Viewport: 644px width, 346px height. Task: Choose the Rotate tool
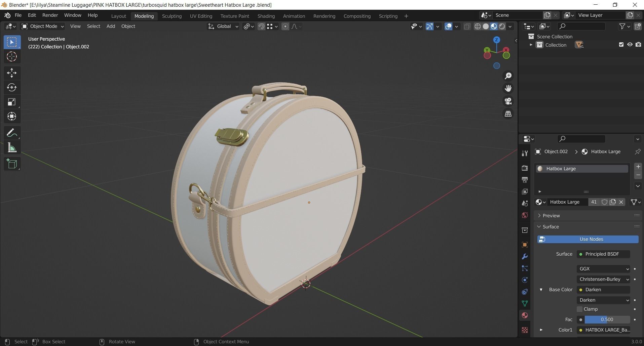point(12,87)
